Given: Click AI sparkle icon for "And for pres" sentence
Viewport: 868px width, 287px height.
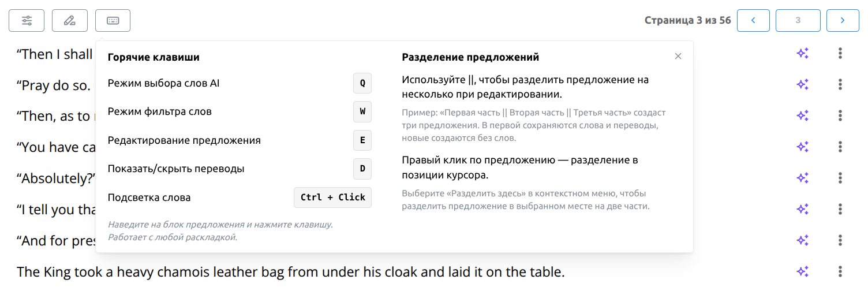Looking at the screenshot, I should tap(802, 240).
